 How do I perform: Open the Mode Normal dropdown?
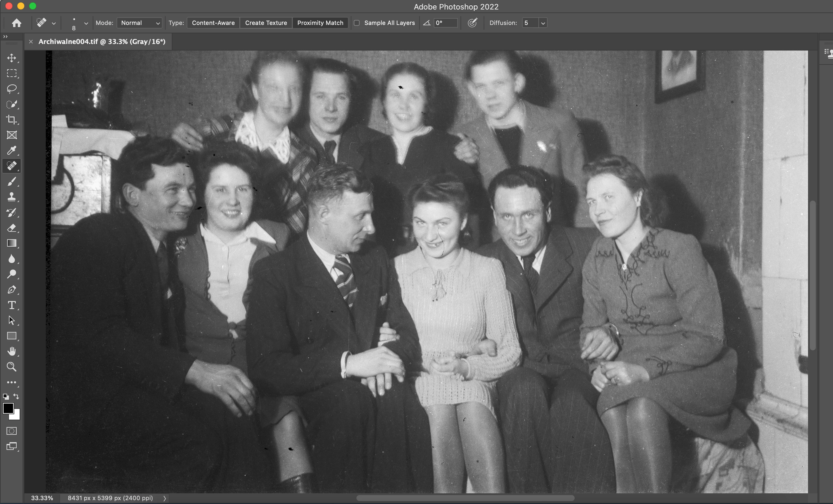[140, 23]
